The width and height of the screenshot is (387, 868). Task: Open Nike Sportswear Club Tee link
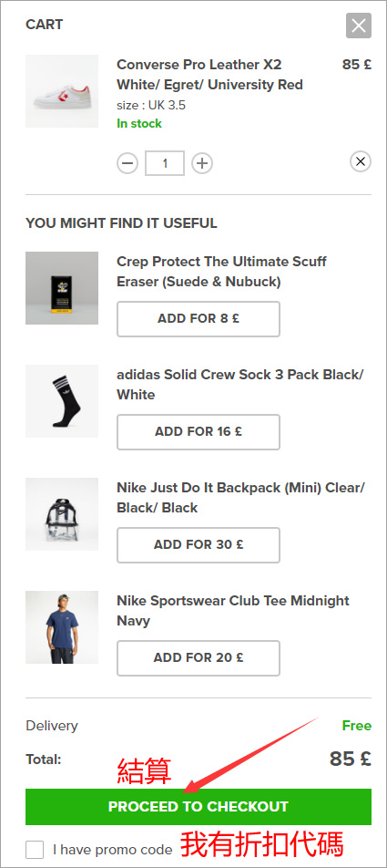pos(233,611)
